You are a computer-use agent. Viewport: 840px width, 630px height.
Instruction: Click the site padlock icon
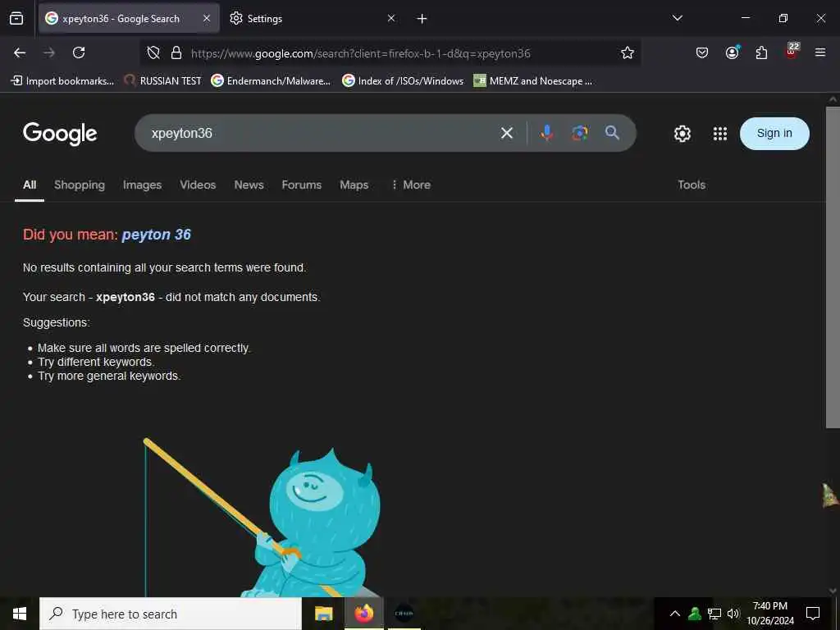(176, 52)
